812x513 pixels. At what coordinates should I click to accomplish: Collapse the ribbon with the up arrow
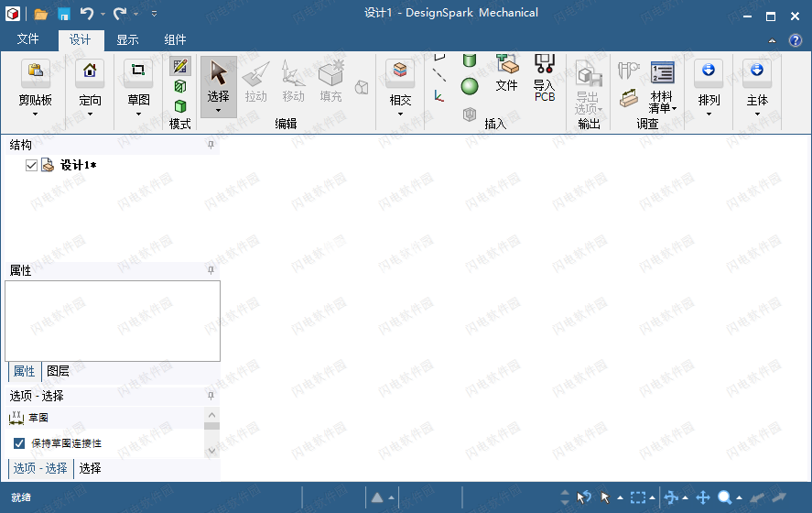(772, 40)
